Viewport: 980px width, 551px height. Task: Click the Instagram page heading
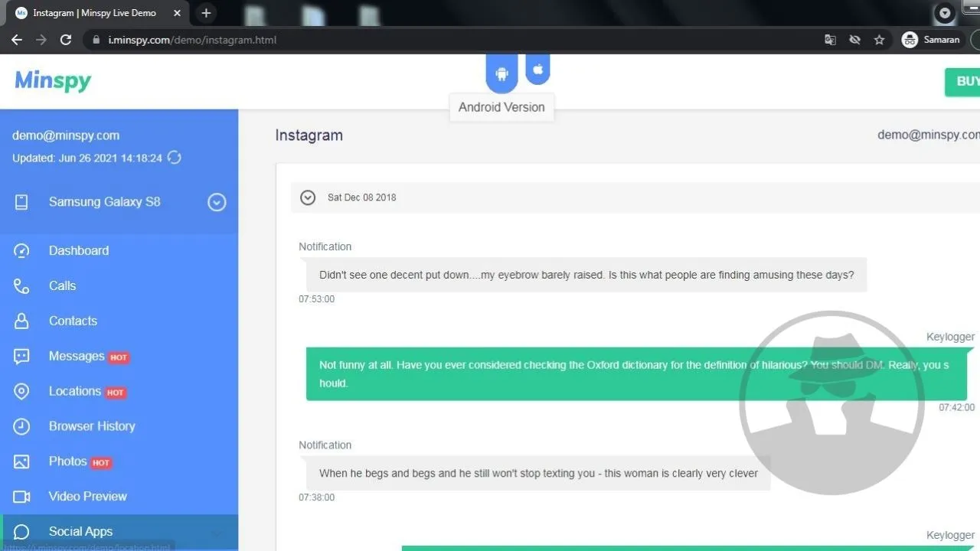[x=309, y=135]
